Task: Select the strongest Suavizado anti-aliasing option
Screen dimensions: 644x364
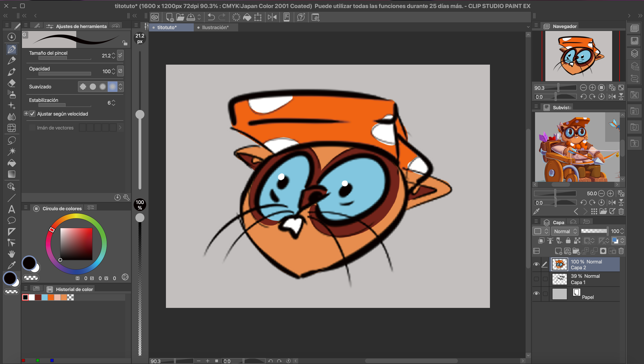Action: click(x=113, y=87)
